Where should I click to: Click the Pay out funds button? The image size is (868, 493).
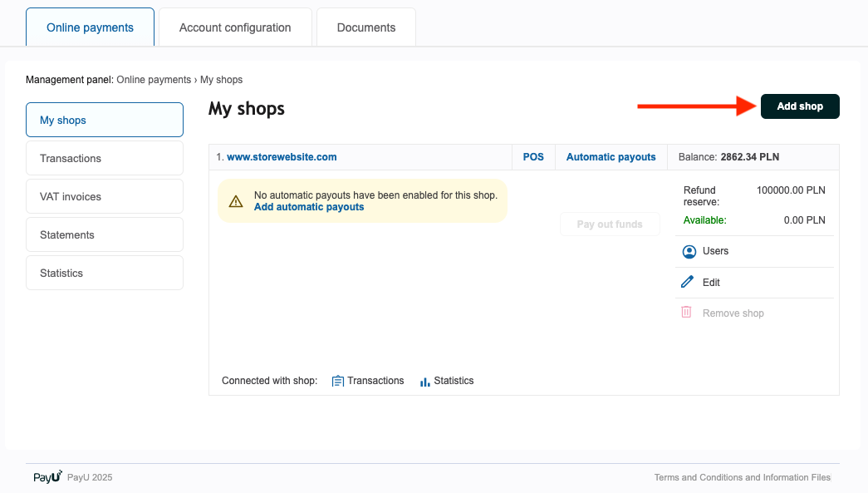[x=610, y=224]
